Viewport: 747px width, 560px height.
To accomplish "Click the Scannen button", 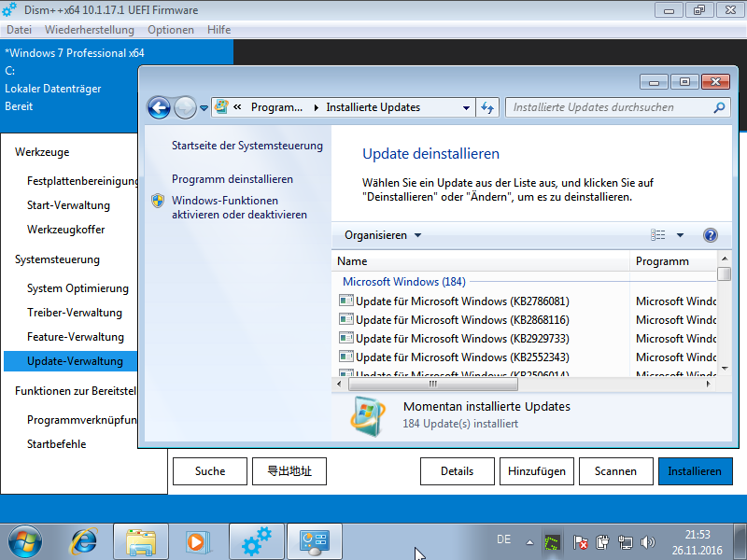I will (x=616, y=471).
